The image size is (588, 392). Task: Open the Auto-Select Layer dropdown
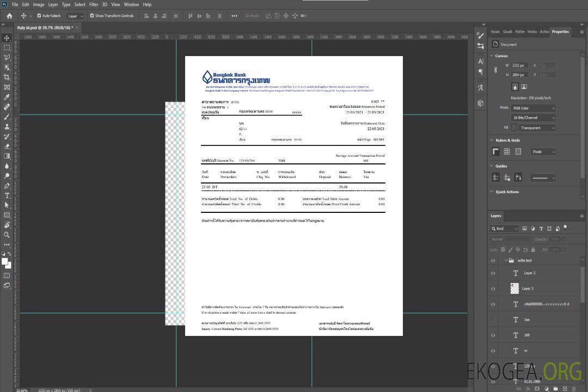coord(75,16)
